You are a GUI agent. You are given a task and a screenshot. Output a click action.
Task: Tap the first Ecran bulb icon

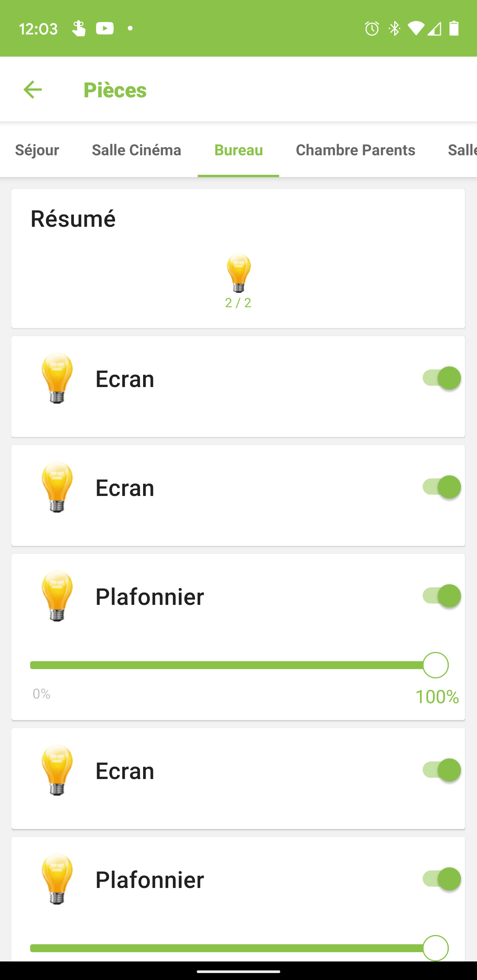click(x=57, y=378)
